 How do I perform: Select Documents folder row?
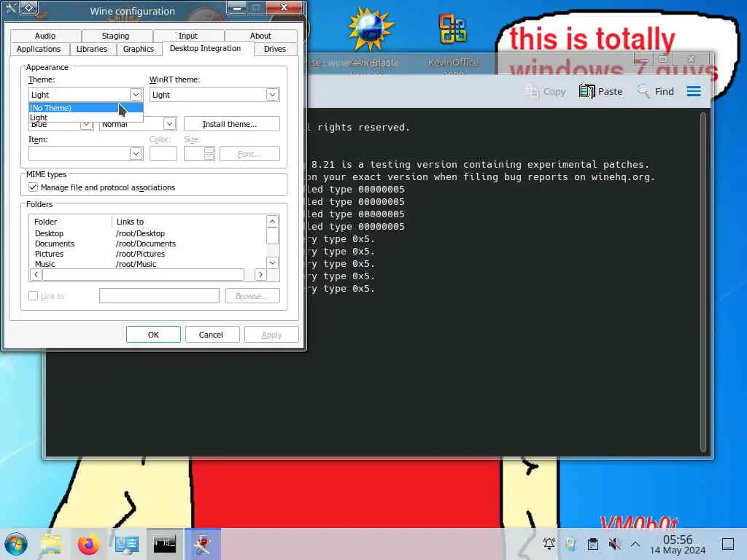point(147,244)
